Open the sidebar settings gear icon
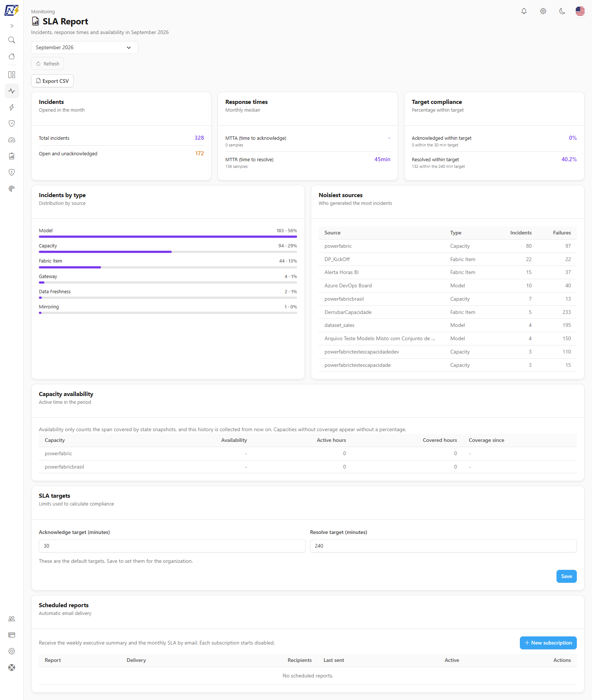Screen dimensions: 592x700 click(12, 651)
